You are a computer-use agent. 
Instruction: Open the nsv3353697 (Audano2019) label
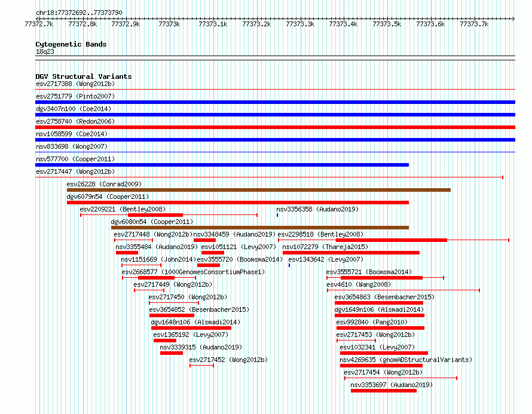click(x=392, y=385)
